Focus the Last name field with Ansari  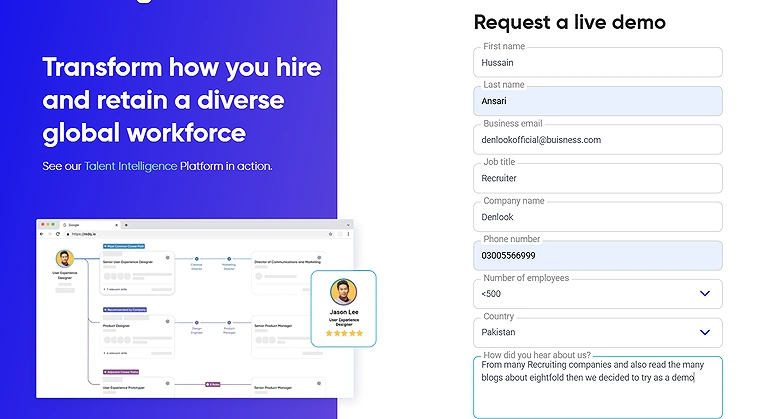coord(598,101)
